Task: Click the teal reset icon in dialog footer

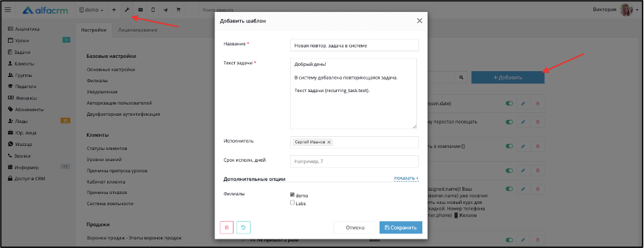Action: click(243, 228)
